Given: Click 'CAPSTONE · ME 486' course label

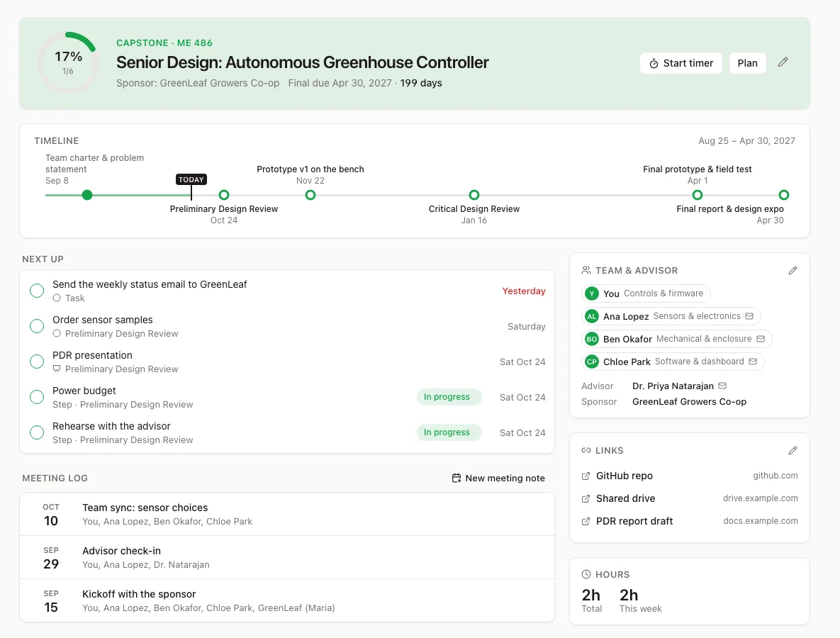Looking at the screenshot, I should point(164,43).
